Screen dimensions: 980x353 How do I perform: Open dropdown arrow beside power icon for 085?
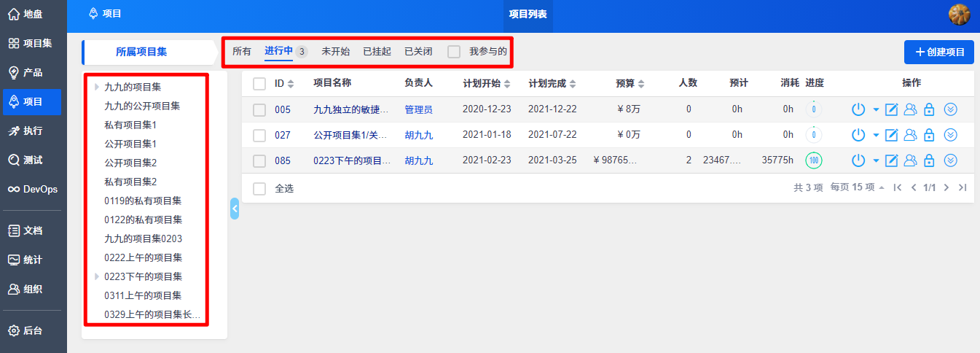point(876,161)
